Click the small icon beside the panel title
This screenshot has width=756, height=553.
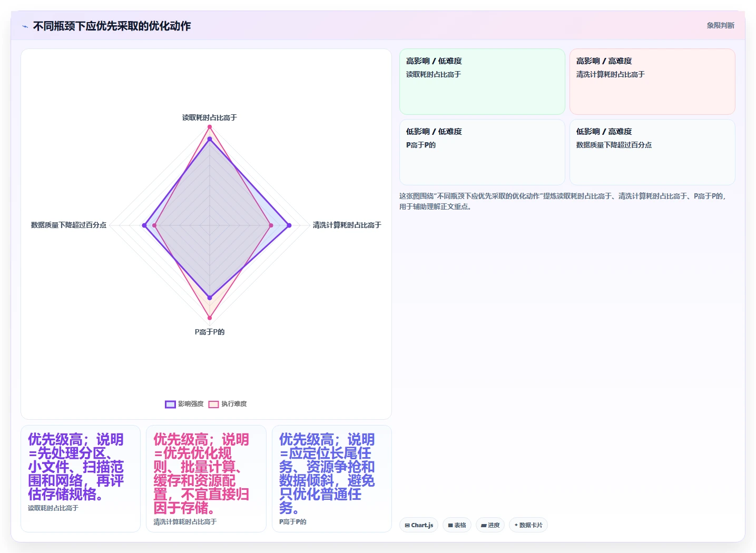(x=25, y=26)
